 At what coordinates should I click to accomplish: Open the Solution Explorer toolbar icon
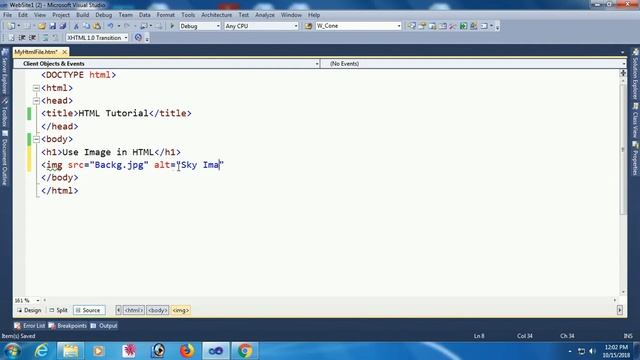[x=412, y=26]
